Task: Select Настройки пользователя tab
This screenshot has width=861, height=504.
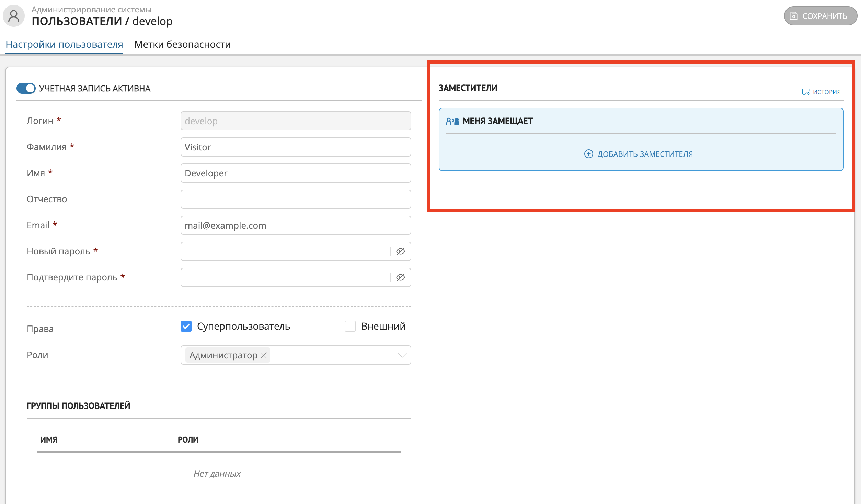Action: coord(64,44)
